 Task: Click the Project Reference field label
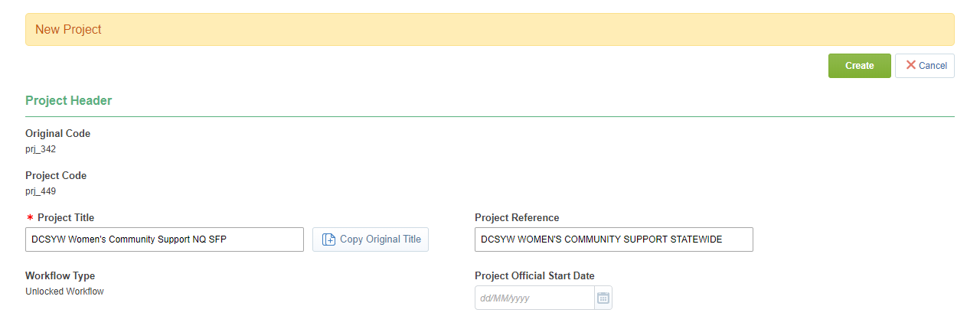point(517,218)
